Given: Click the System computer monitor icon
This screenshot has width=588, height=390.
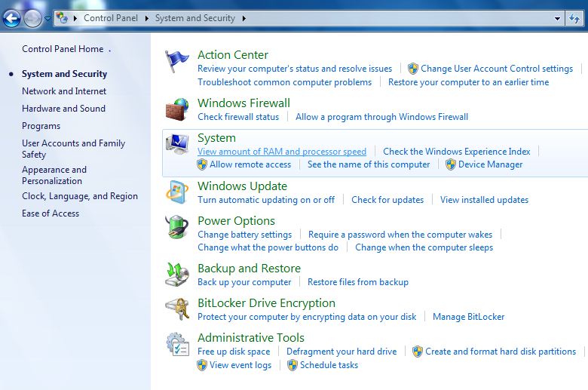Looking at the screenshot, I should point(177,144).
